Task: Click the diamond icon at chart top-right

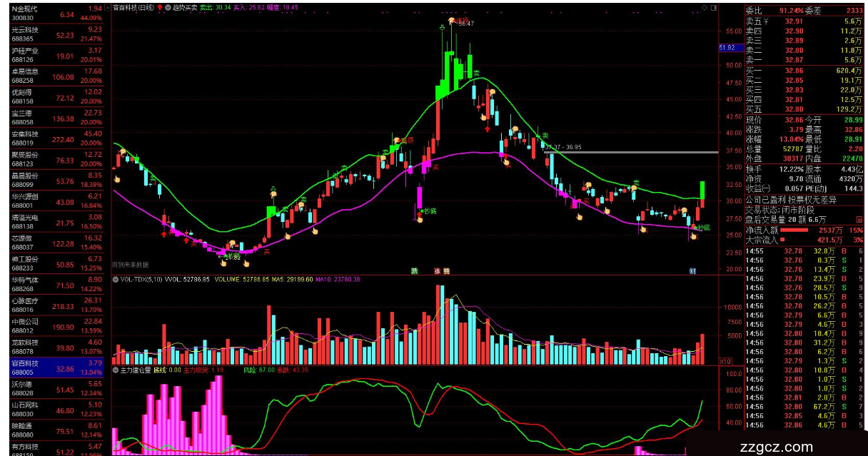Action: click(x=705, y=7)
